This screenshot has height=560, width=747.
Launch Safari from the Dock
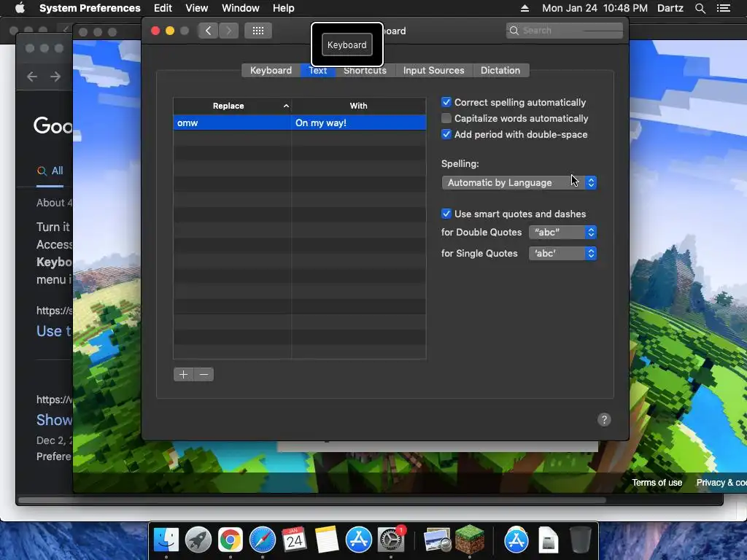click(263, 540)
